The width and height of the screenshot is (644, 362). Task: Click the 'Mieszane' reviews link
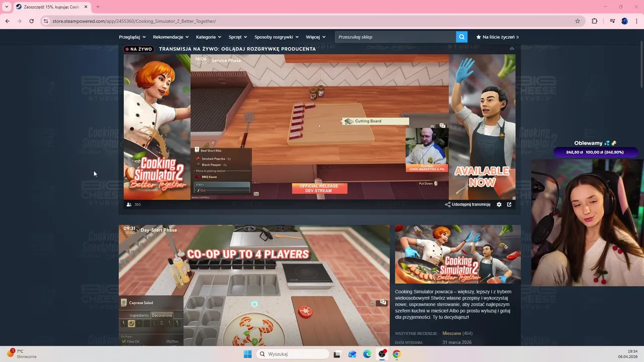coord(451,333)
